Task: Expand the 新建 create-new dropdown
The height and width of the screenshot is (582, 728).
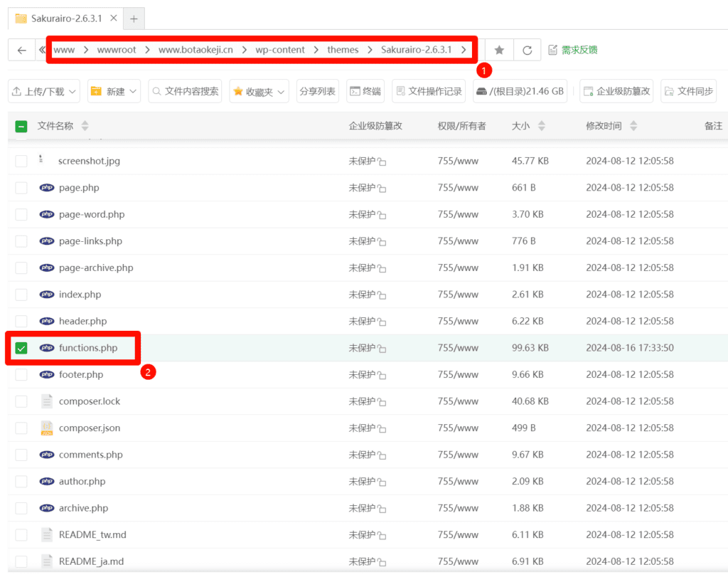Action: pyautogui.click(x=113, y=90)
